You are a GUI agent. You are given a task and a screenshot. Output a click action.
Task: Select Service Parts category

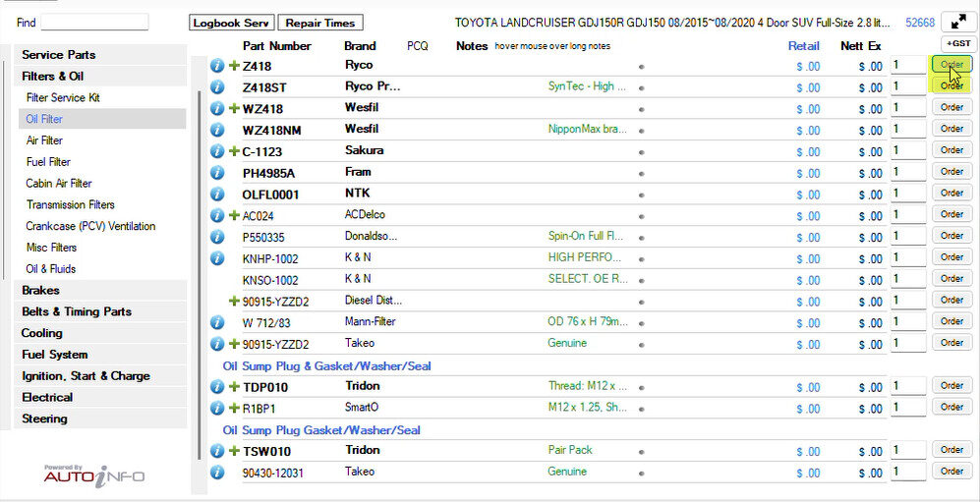point(102,55)
